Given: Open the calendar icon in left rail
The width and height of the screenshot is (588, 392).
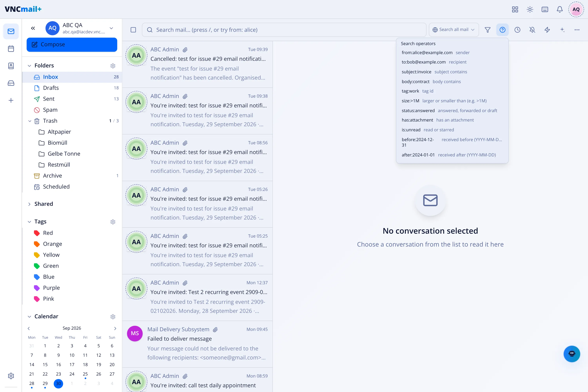Looking at the screenshot, I should coord(11,48).
